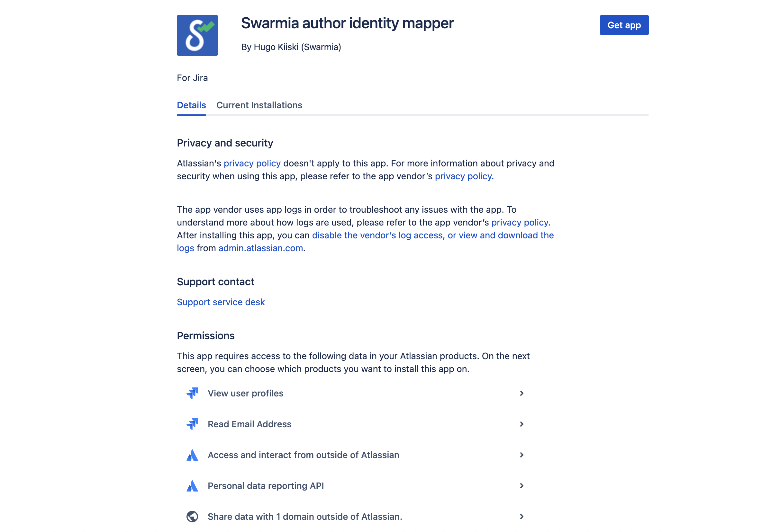Click Jira icon beside Read Email Address

click(x=192, y=424)
